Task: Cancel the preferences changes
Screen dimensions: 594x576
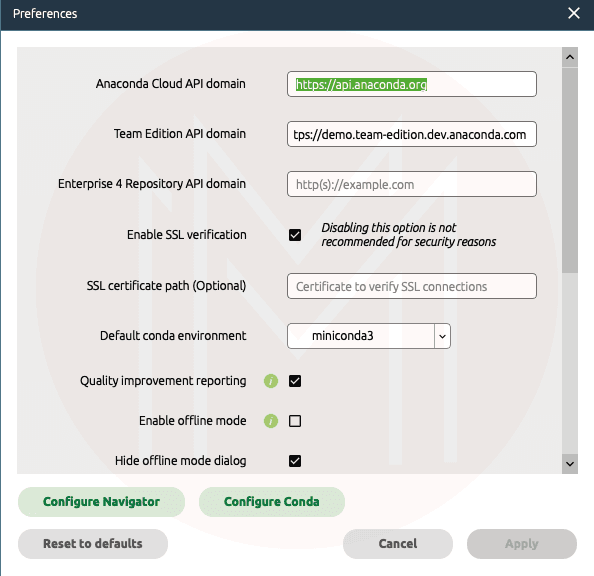Action: (x=398, y=544)
